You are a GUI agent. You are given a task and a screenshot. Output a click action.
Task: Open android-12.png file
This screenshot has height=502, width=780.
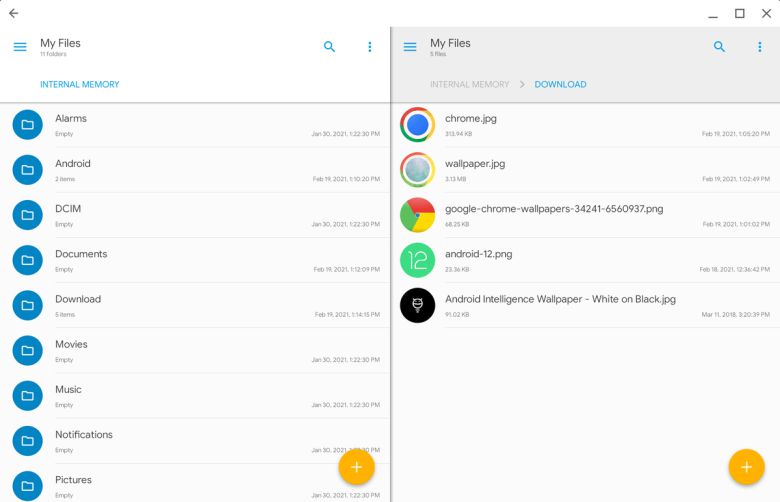pyautogui.click(x=478, y=254)
